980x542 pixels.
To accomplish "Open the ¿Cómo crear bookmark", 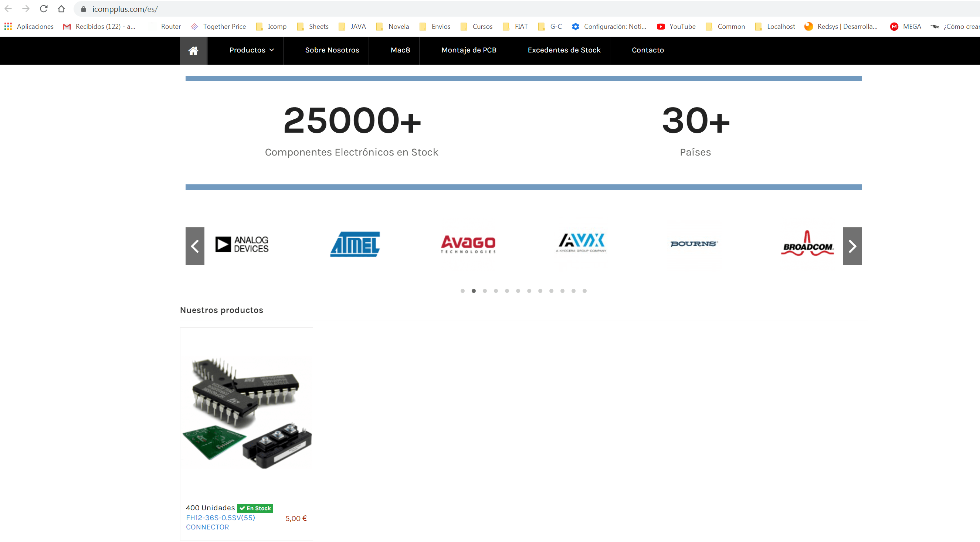I will 955,26.
